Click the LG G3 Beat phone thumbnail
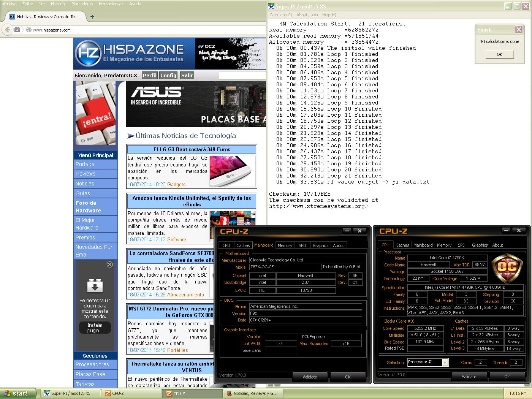Viewport: 532px width, 399px height. [232, 171]
